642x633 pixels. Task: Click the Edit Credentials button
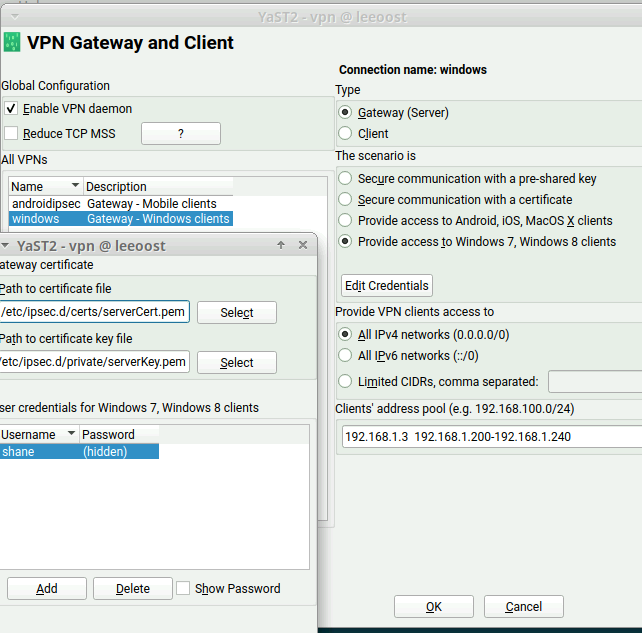pos(387,286)
